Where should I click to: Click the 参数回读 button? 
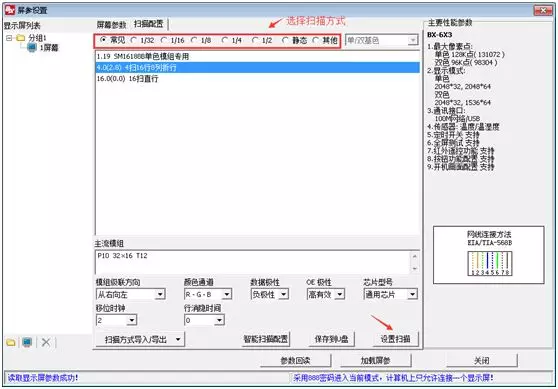pos(295,361)
